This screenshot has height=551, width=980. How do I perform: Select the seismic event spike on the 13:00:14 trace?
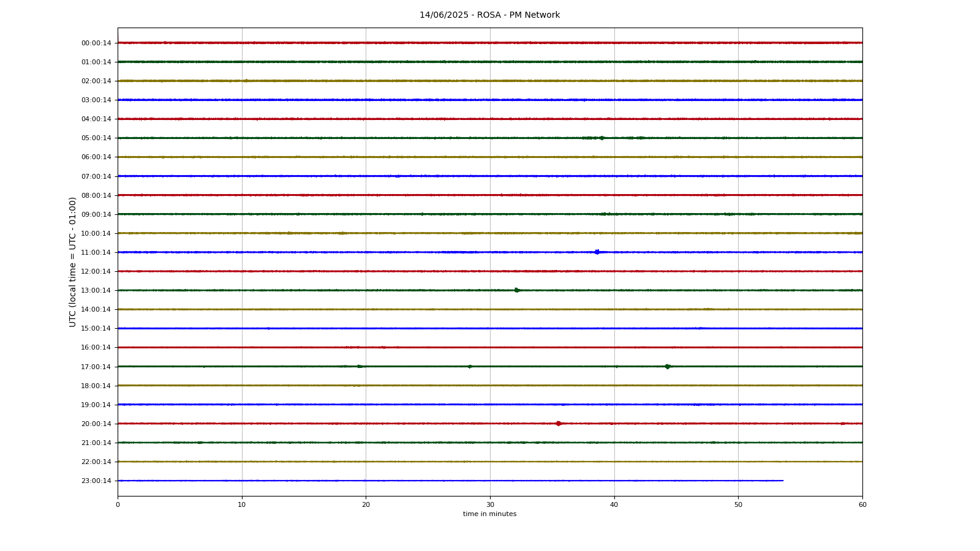(x=517, y=290)
